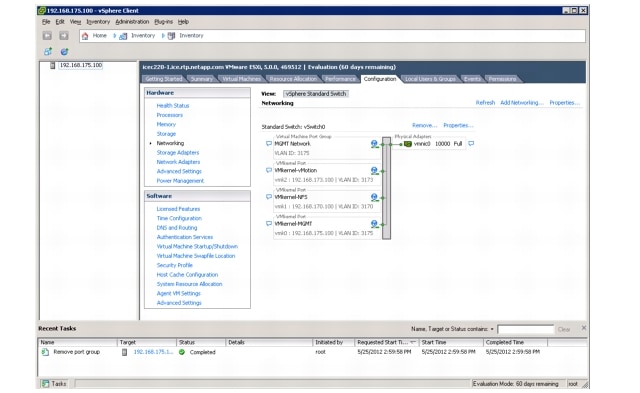Open DNS and Routing under Software
Screen dimensions: 640x393
click(x=177, y=227)
